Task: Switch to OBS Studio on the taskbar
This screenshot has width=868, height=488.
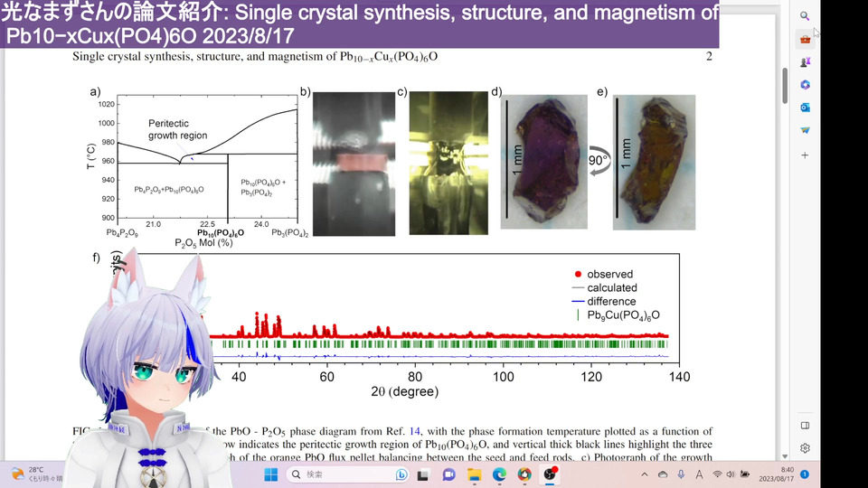Action: (550, 474)
